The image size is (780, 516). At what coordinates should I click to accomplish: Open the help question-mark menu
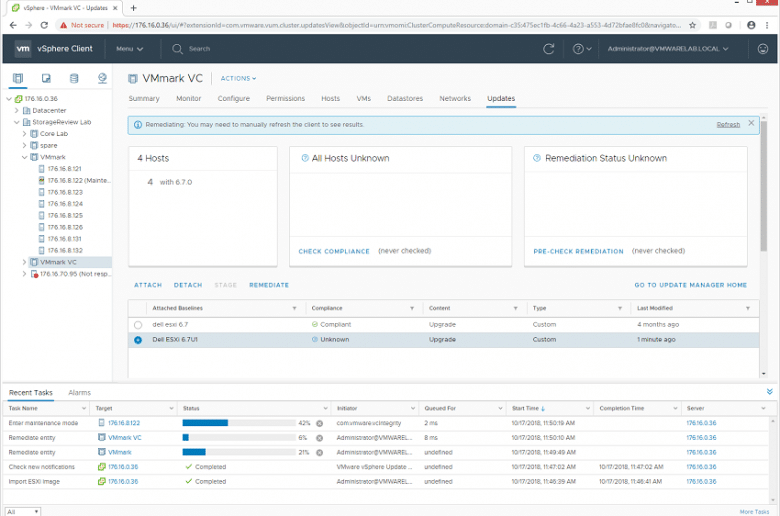click(582, 49)
